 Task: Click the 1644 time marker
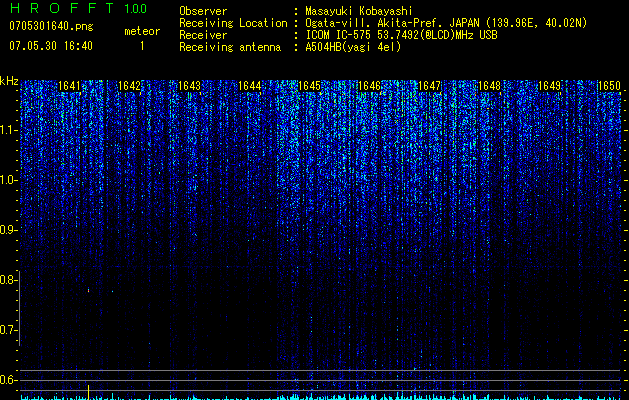tap(250, 86)
